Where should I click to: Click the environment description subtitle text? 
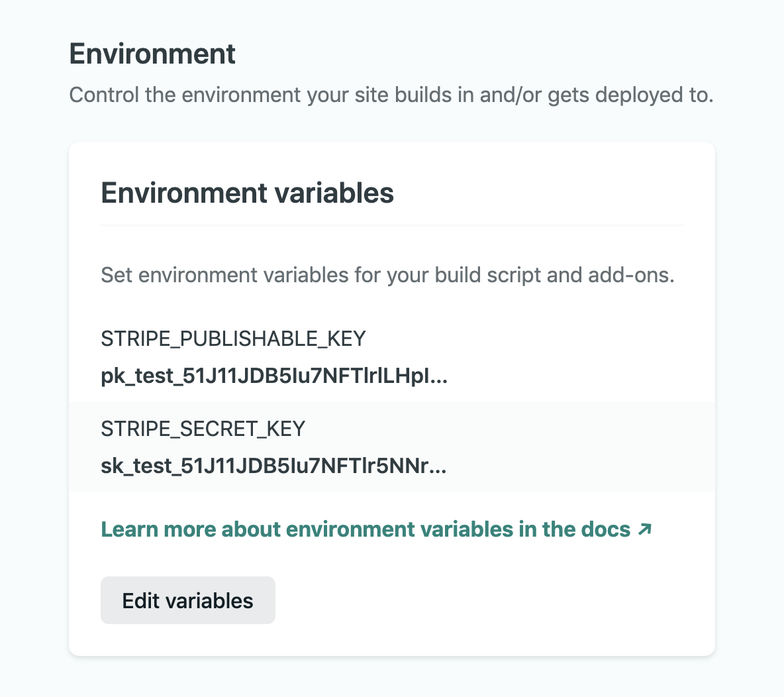point(391,95)
